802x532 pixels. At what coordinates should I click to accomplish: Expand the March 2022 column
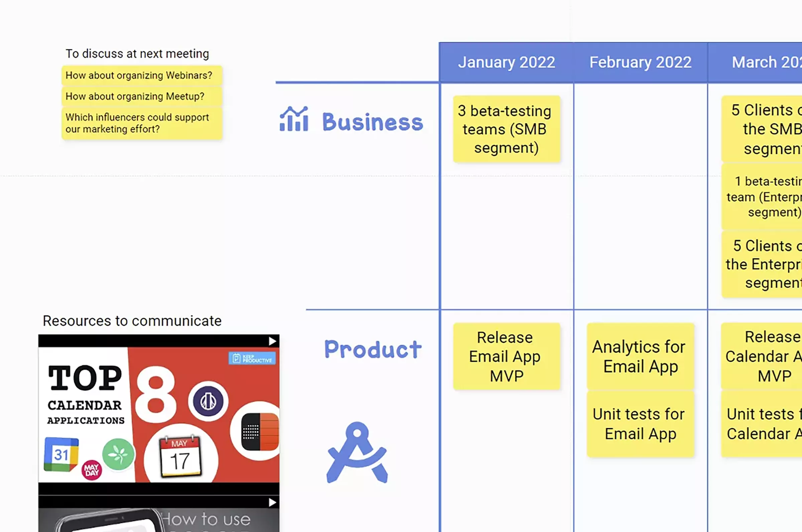click(767, 62)
